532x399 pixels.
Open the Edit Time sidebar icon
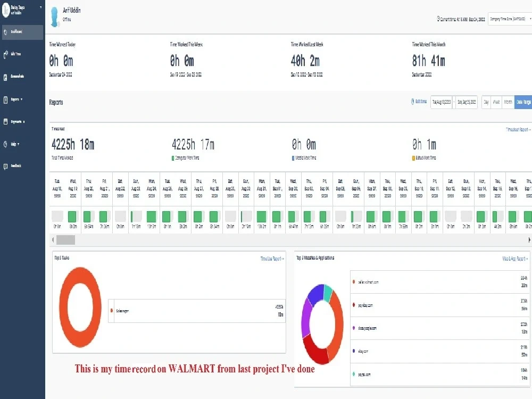[x=5, y=54]
